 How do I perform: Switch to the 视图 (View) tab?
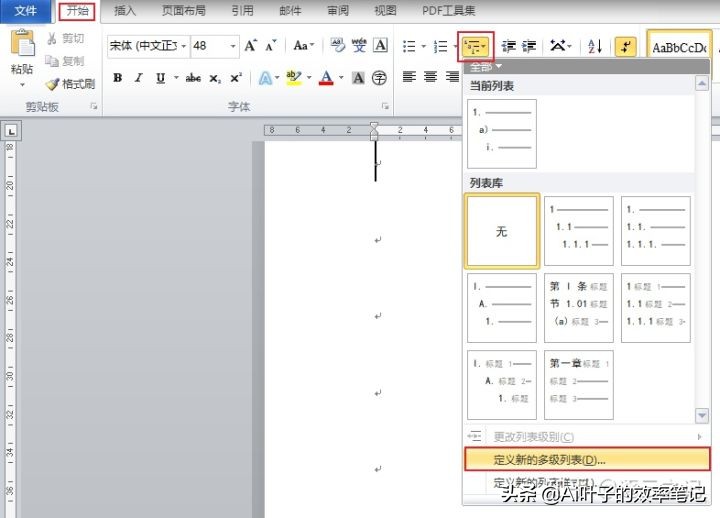pos(385,11)
